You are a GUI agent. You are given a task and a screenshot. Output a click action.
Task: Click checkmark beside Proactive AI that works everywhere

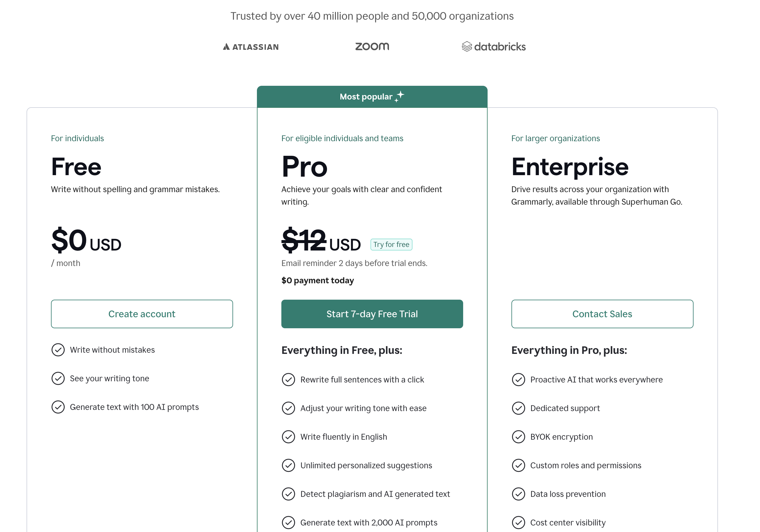click(518, 379)
